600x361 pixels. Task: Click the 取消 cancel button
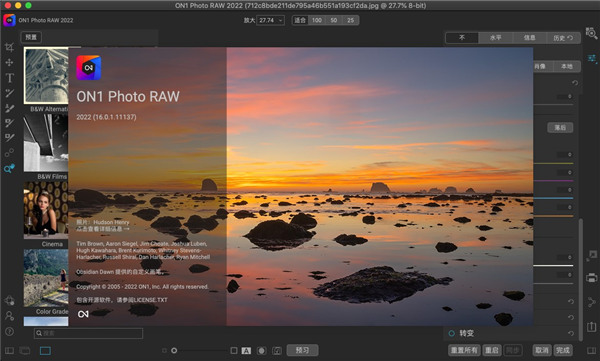point(542,350)
